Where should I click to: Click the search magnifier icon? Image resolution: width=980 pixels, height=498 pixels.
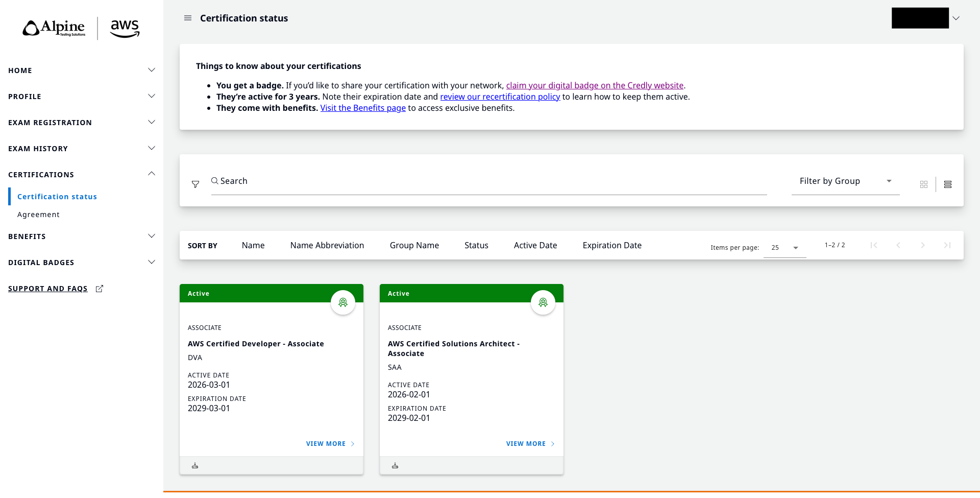tap(215, 181)
